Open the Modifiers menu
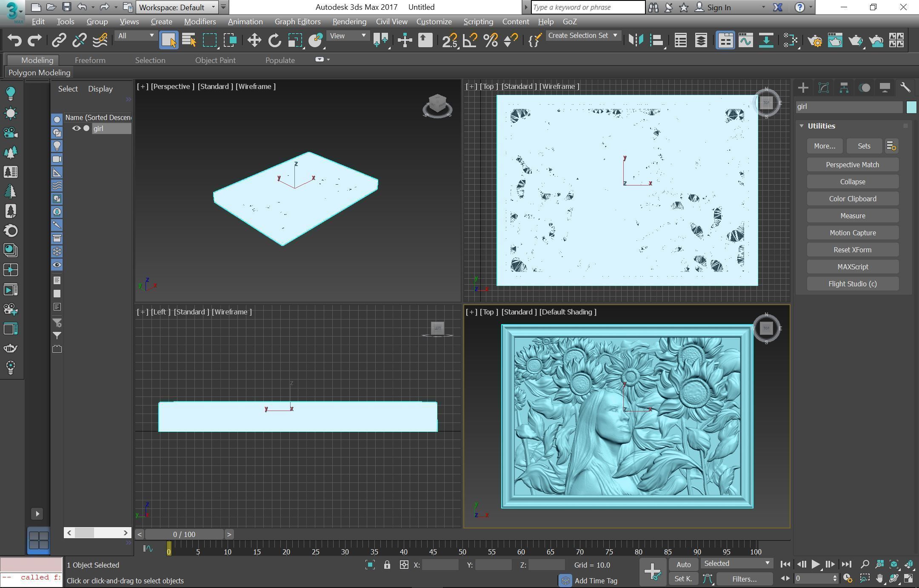The height and width of the screenshot is (588, 919). coord(200,22)
